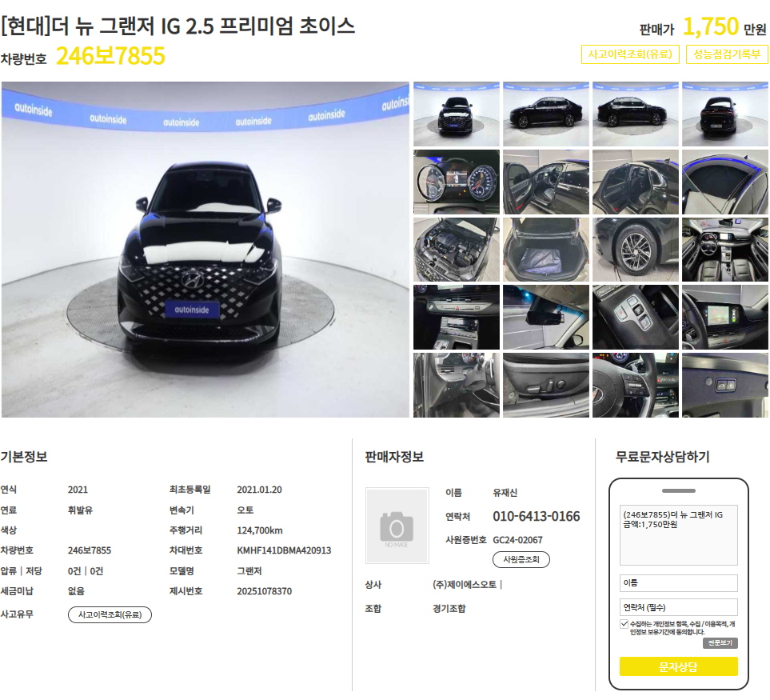The width and height of the screenshot is (770, 700).
Task: Open the 사고이력조회(유료) button near the price
Action: [x=630, y=54]
